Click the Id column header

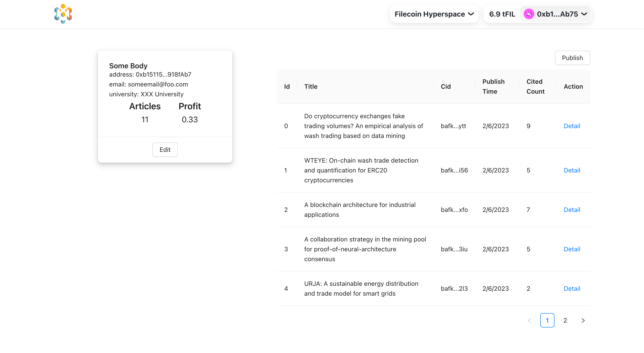(287, 86)
